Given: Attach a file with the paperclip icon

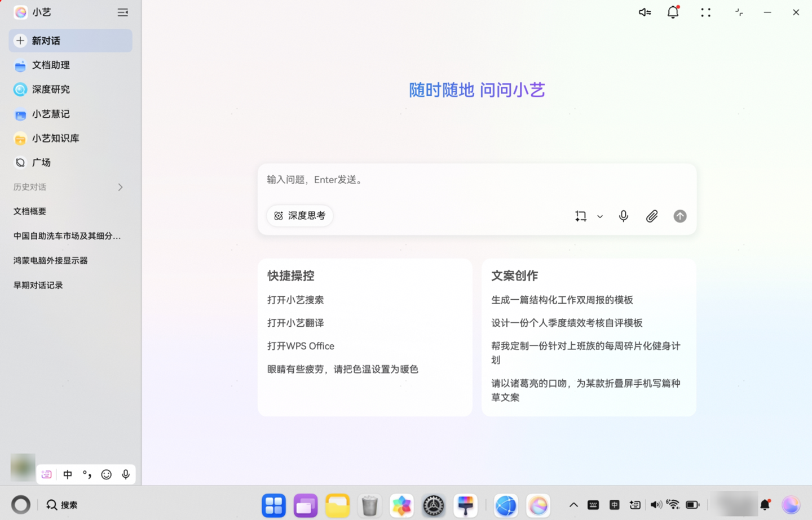Looking at the screenshot, I should 651,216.
